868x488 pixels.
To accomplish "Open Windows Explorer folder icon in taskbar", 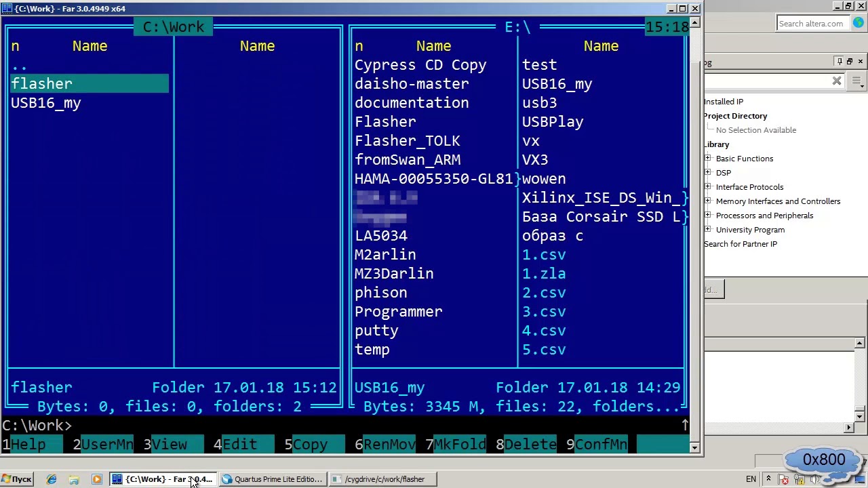I will [x=74, y=479].
